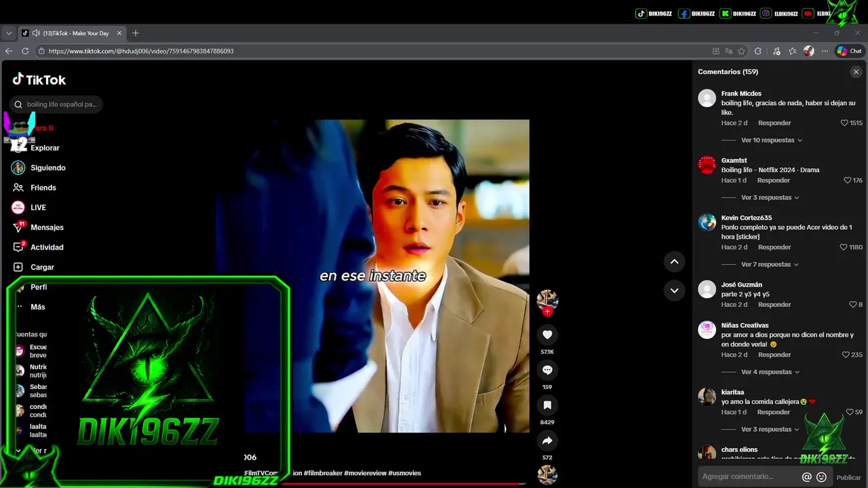Screen dimensions: 868x488
Task: Click #filmbreaker hashtag
Action: click(323, 473)
